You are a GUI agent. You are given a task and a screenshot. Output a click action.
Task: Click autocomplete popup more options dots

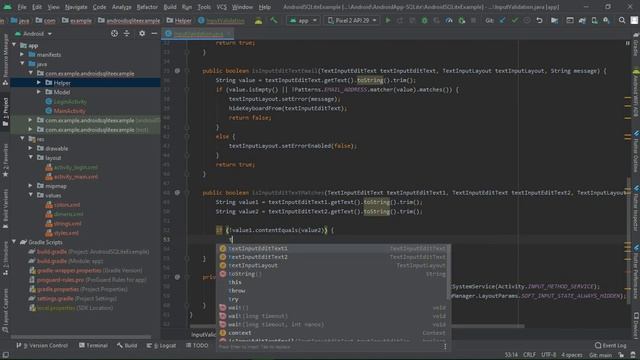(445, 347)
